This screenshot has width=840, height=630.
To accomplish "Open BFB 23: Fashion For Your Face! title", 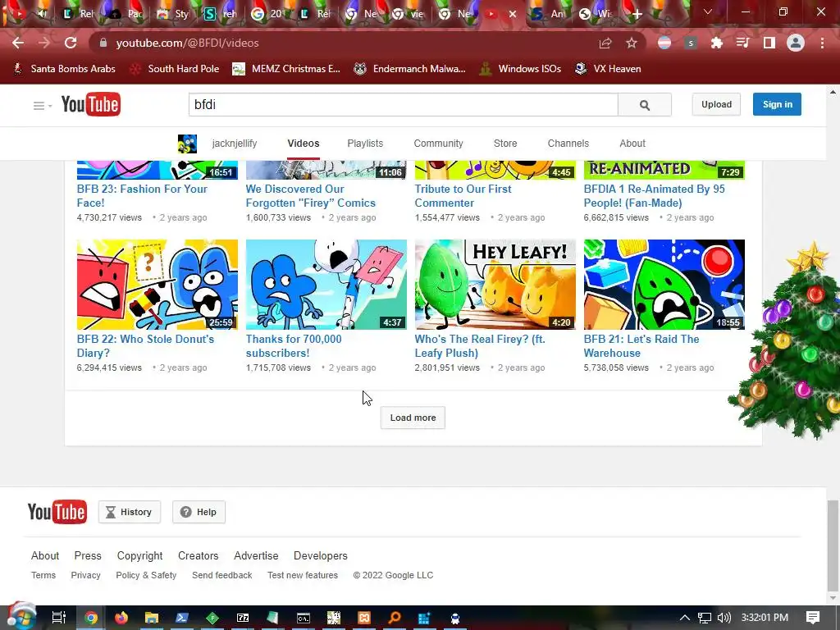I will (x=142, y=196).
